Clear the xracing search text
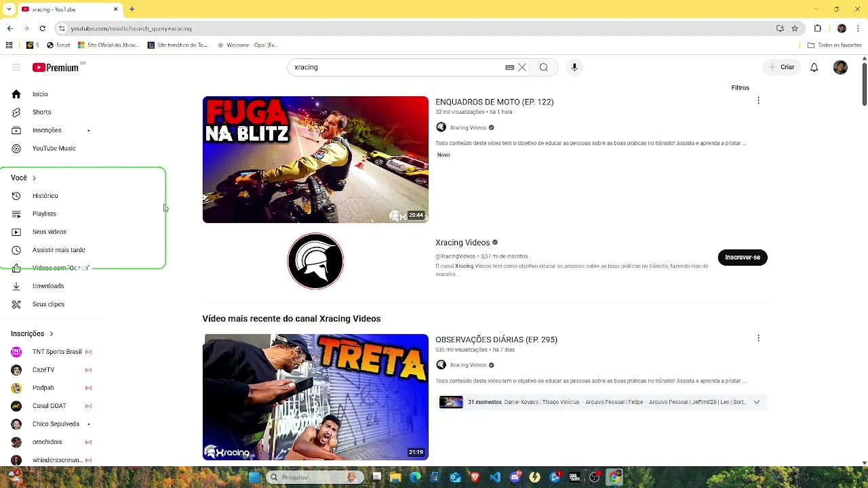The image size is (868, 488). (x=522, y=67)
